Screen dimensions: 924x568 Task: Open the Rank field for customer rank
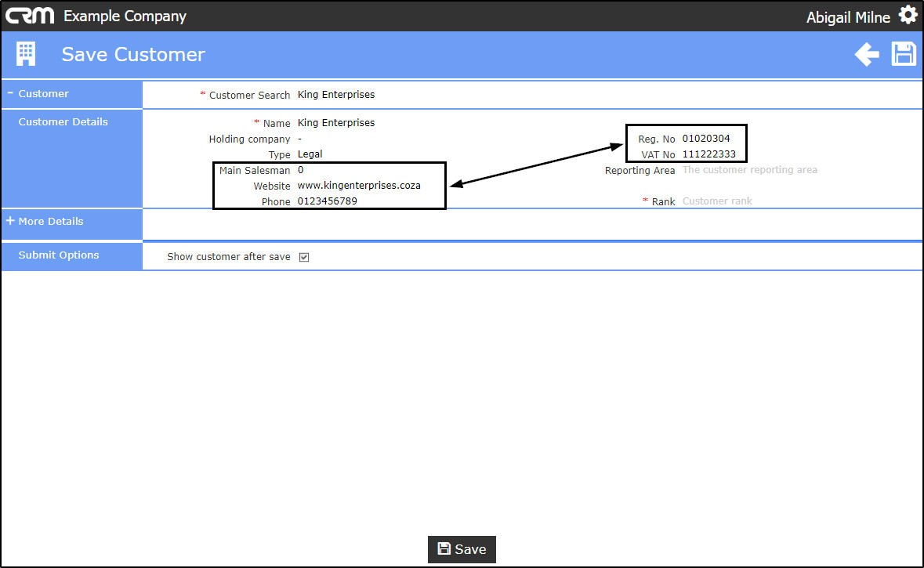tap(717, 201)
